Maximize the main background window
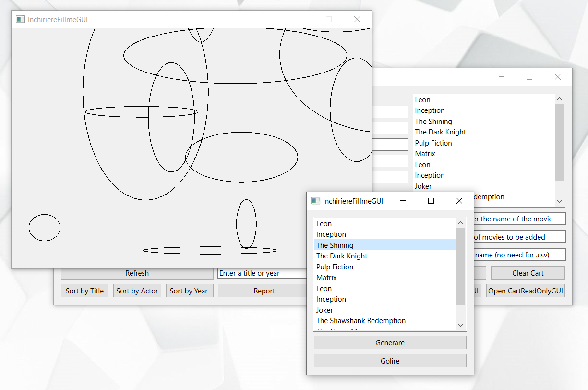 tap(529, 77)
